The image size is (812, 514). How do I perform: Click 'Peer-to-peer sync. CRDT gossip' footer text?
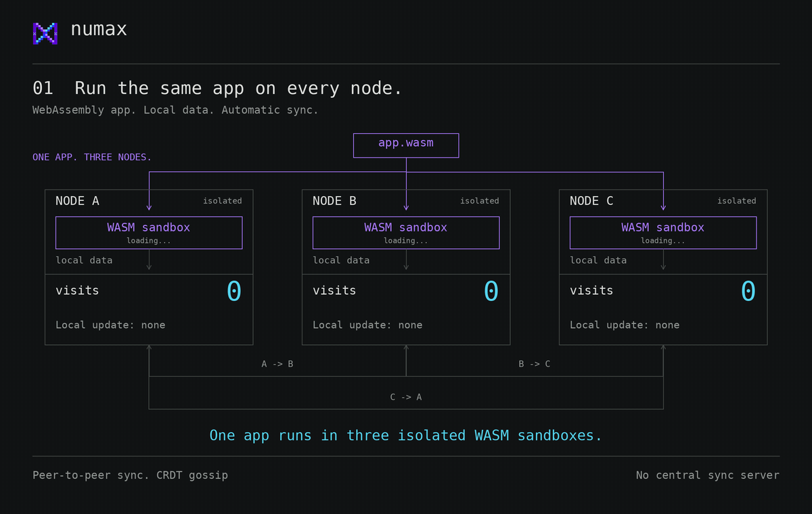click(x=131, y=475)
